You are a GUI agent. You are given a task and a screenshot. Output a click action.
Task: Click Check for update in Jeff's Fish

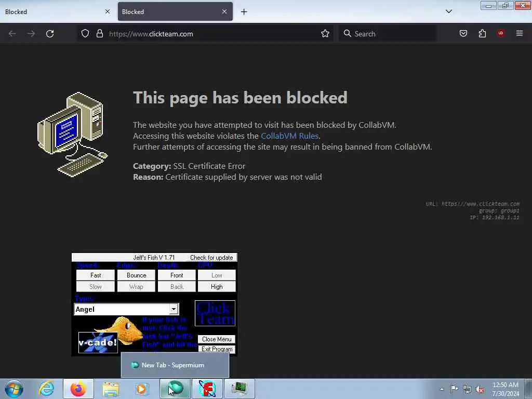211,258
